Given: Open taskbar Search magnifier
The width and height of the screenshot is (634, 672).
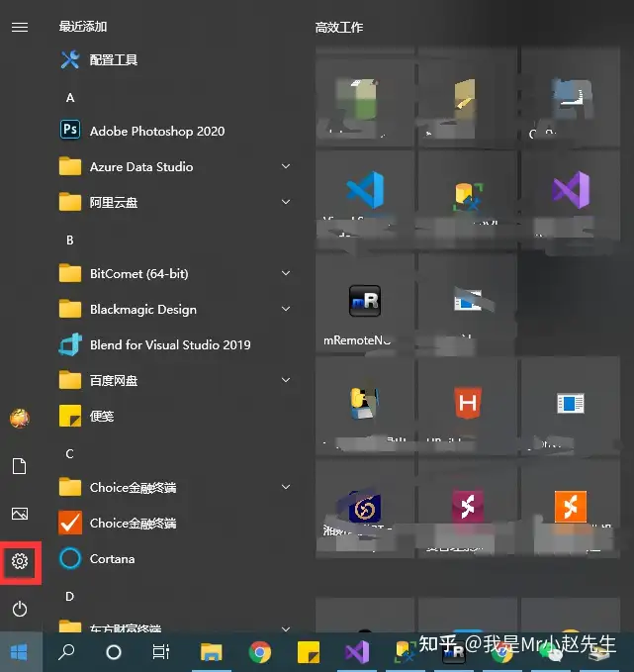Looking at the screenshot, I should point(66,652).
